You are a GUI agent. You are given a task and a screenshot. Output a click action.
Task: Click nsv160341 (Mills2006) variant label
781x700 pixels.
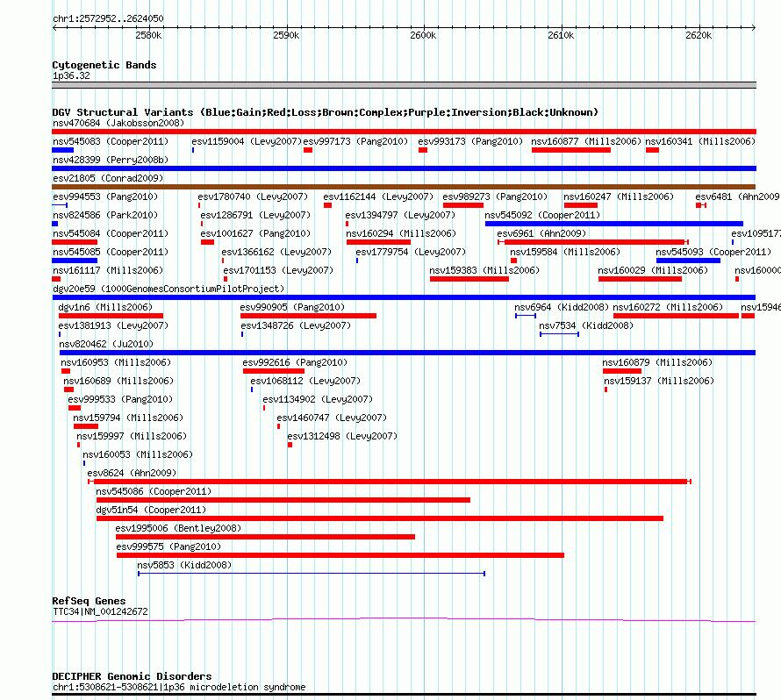[x=699, y=141]
